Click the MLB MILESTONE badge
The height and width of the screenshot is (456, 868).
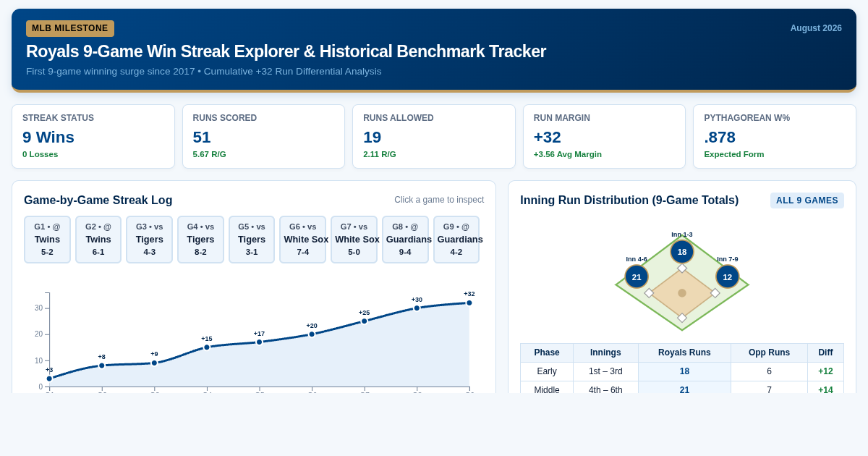(x=70, y=28)
